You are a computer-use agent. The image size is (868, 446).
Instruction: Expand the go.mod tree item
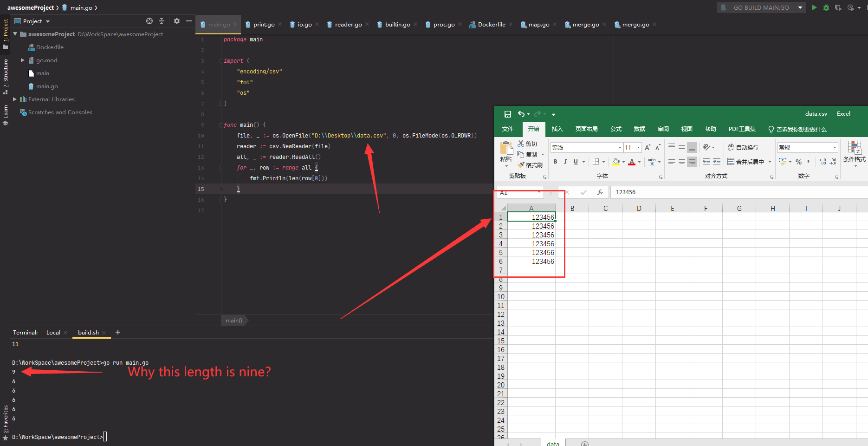pyautogui.click(x=22, y=60)
